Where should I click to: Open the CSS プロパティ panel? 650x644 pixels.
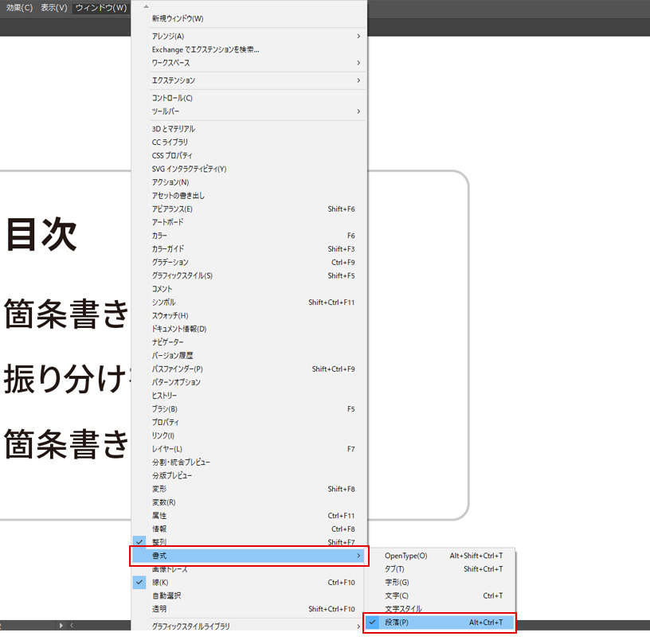pos(249,156)
